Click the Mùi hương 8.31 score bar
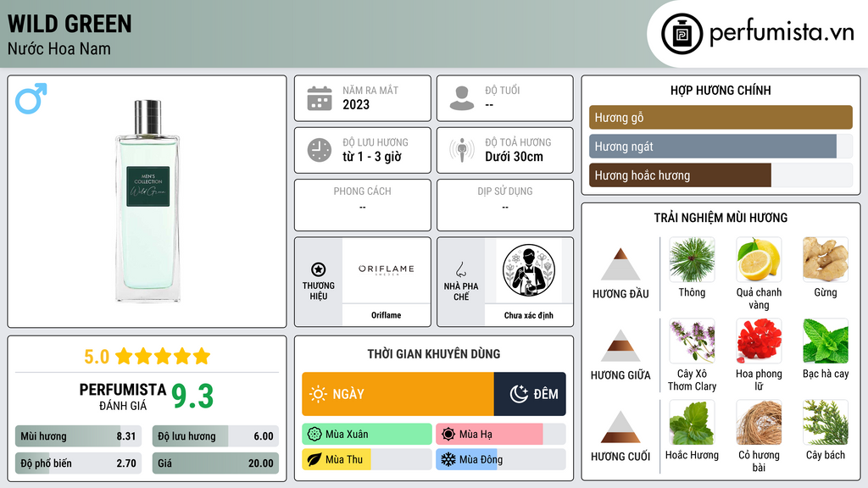The image size is (868, 488). [x=78, y=436]
